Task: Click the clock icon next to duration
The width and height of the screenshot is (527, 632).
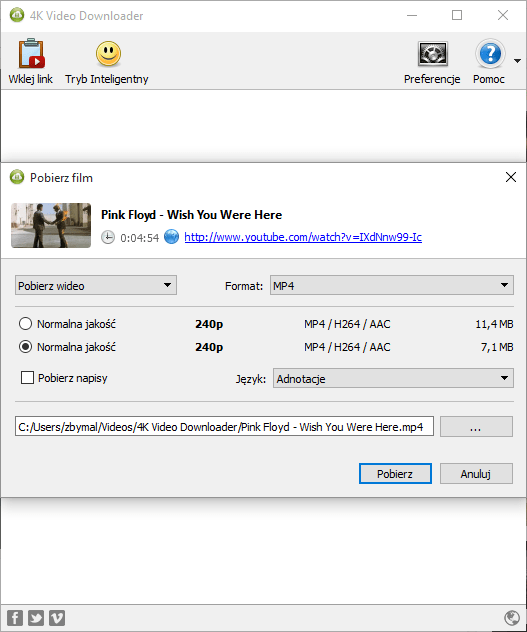Action: pos(108,237)
